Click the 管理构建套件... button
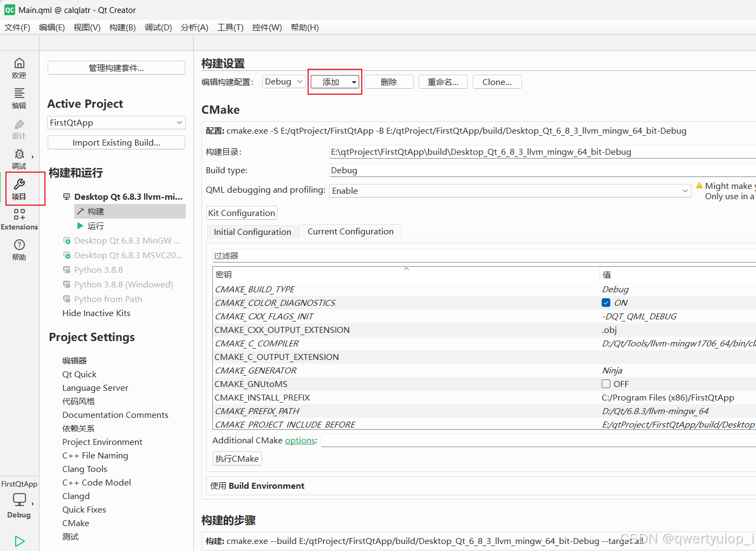Image resolution: width=756 pixels, height=551 pixels. click(116, 68)
